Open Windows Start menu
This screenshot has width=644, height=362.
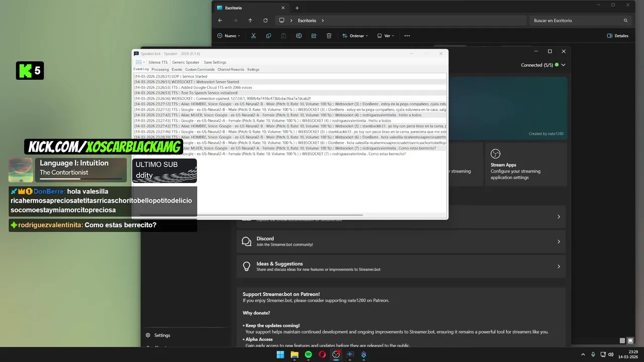pos(280,354)
